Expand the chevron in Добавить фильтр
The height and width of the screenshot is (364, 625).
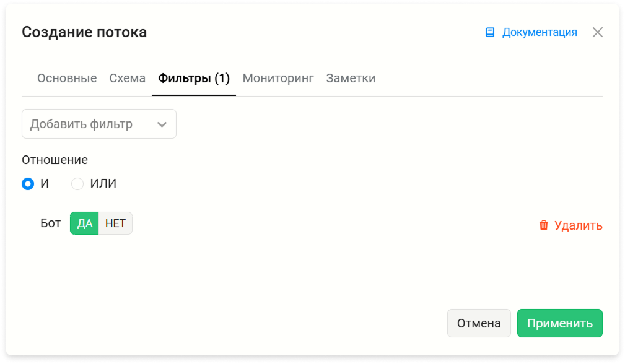click(x=162, y=124)
